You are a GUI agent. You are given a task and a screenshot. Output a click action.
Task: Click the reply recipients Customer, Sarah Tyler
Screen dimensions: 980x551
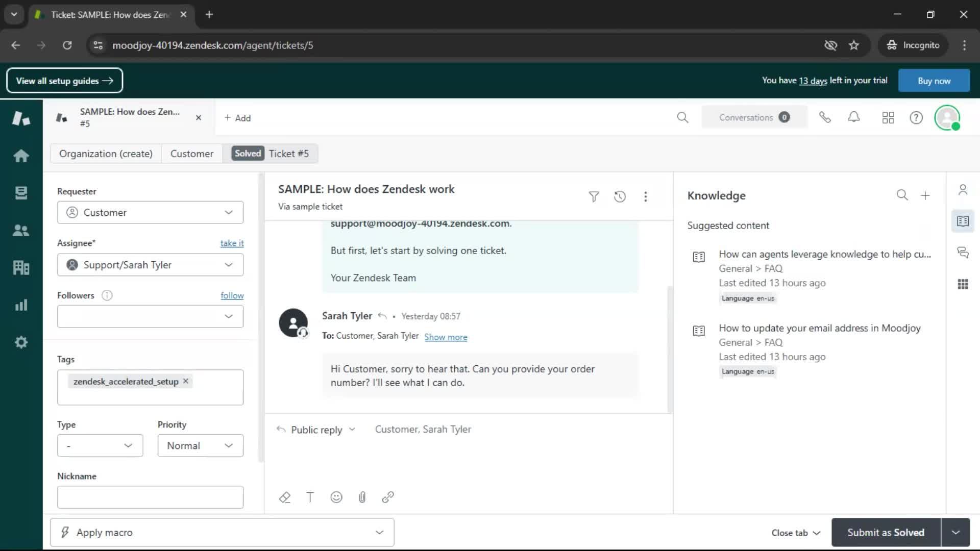tap(423, 430)
